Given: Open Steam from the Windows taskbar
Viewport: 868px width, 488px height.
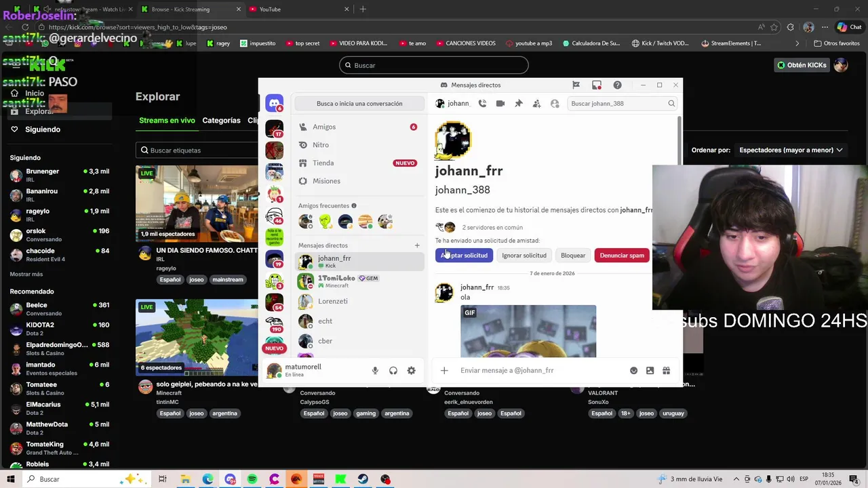Looking at the screenshot, I should [363, 479].
